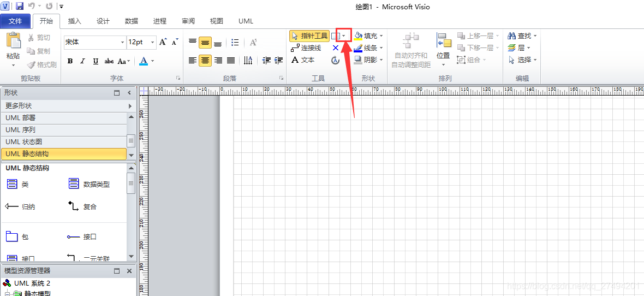This screenshot has width=644, height=296.
Task: Open the font color picker arrow
Action: tap(152, 61)
